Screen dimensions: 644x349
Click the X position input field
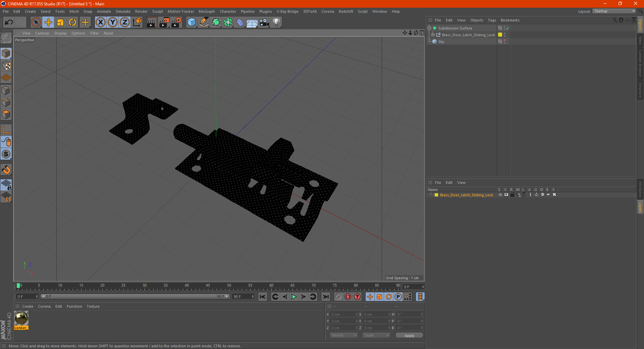point(344,314)
